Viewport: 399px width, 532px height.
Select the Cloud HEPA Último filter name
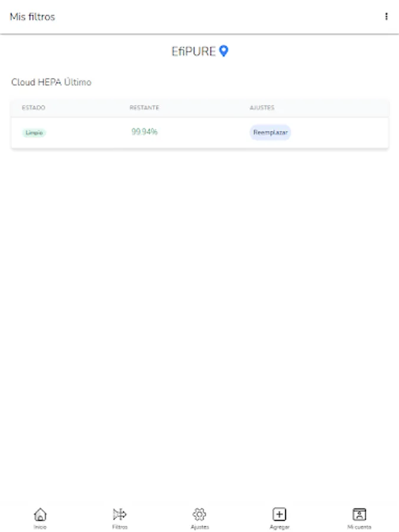(x=51, y=82)
